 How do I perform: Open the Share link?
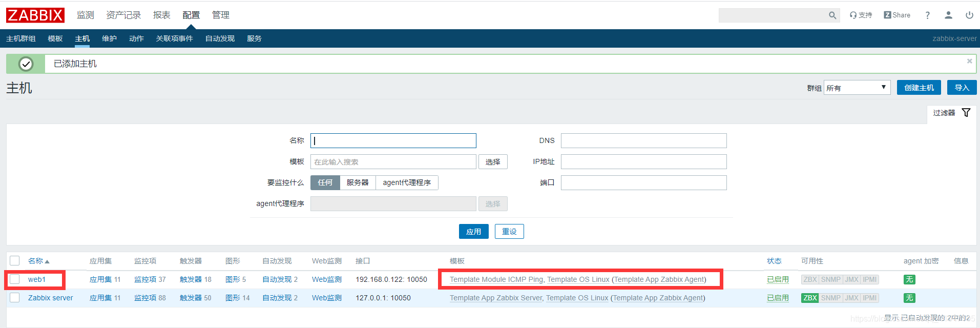(897, 15)
